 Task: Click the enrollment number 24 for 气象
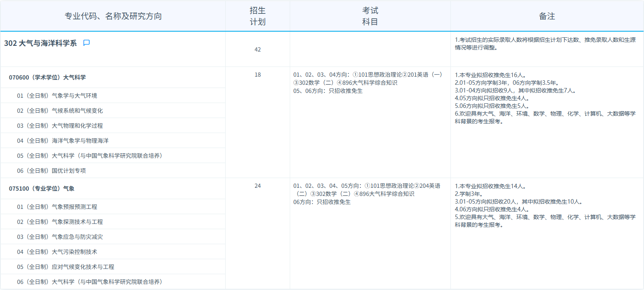coord(257,186)
